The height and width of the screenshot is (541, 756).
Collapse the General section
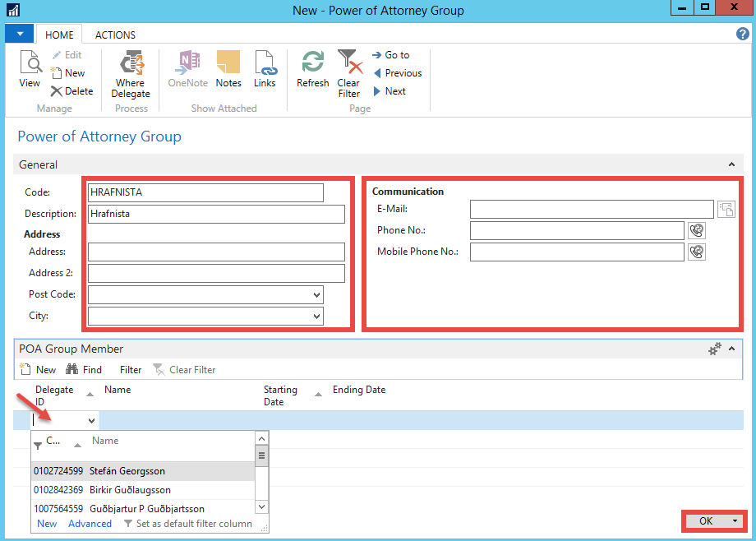click(x=731, y=164)
